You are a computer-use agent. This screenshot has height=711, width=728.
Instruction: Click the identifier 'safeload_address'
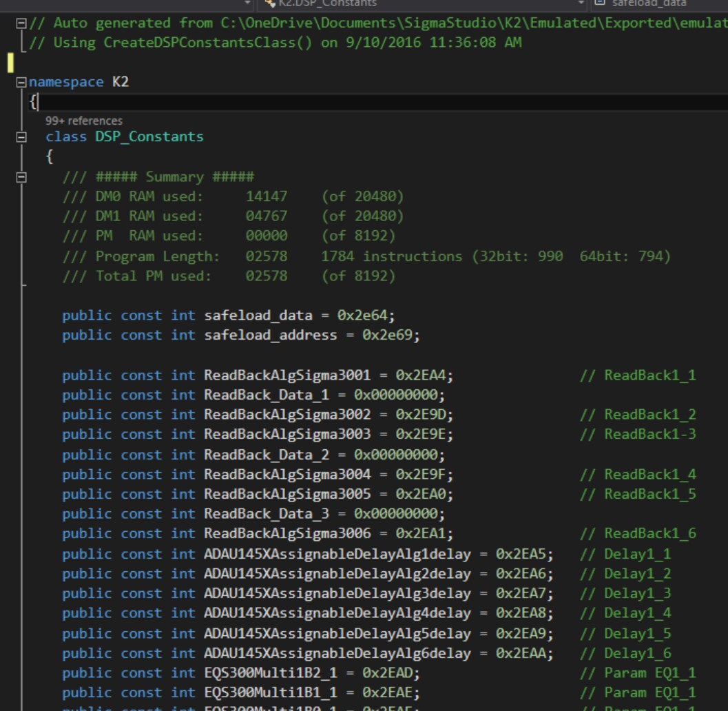pyautogui.click(x=271, y=336)
